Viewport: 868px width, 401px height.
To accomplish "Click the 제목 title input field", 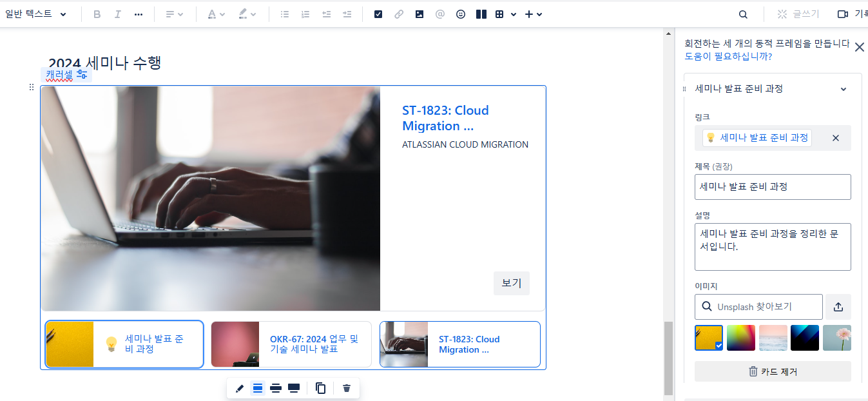I will [x=773, y=187].
